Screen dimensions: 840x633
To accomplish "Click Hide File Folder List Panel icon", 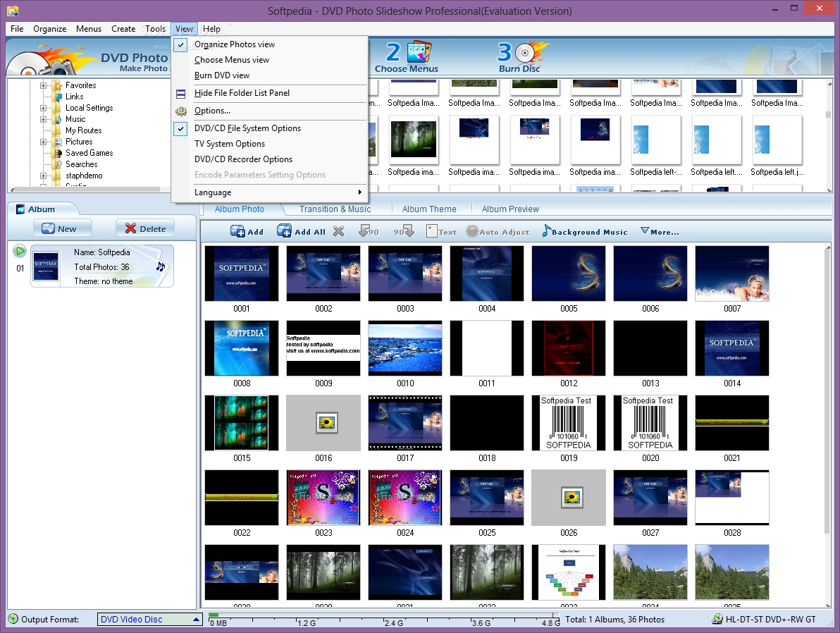I will 181,94.
